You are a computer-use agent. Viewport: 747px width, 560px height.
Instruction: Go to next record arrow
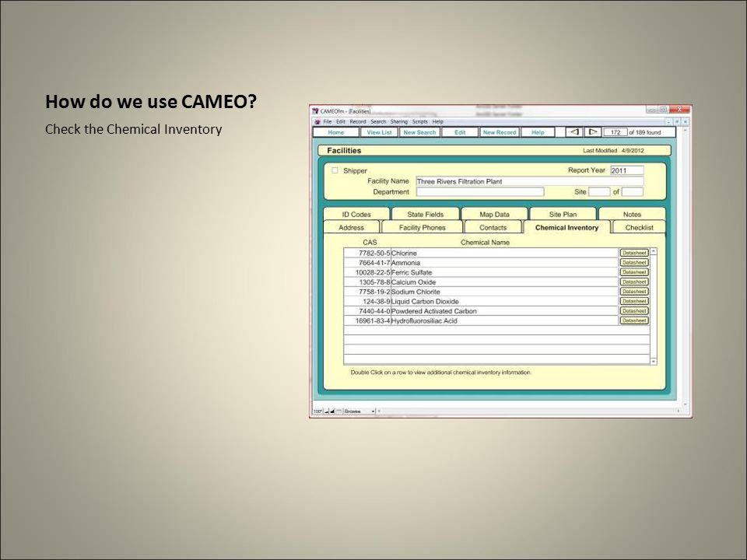[x=592, y=132]
